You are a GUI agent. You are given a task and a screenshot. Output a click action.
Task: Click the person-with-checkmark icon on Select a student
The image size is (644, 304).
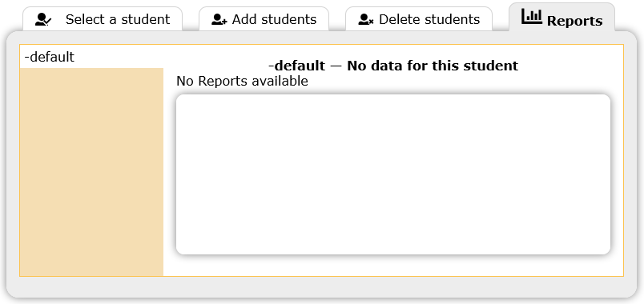[43, 20]
